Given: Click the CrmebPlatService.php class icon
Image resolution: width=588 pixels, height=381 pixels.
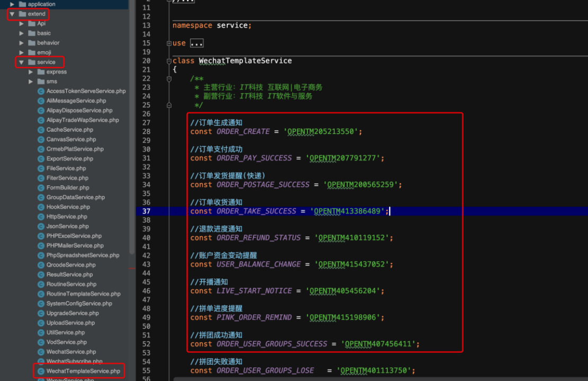Looking at the screenshot, I should 41,149.
